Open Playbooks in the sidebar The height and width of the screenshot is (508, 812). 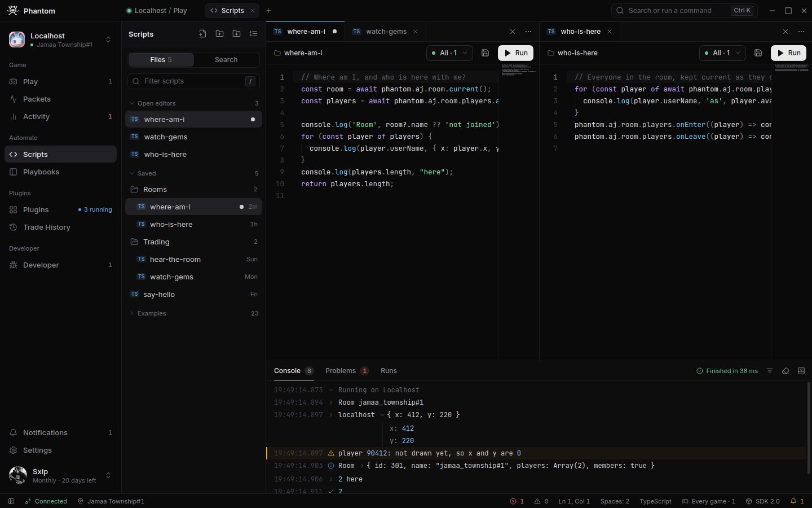coord(60,172)
